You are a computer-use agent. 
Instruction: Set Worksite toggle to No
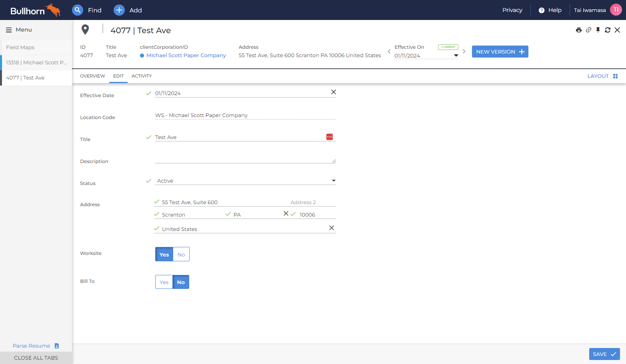181,255
